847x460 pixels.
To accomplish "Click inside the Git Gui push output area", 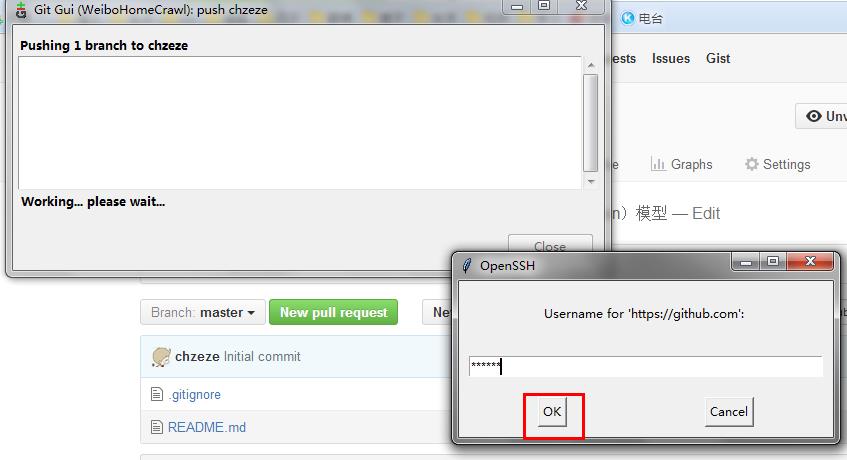I will pos(300,123).
